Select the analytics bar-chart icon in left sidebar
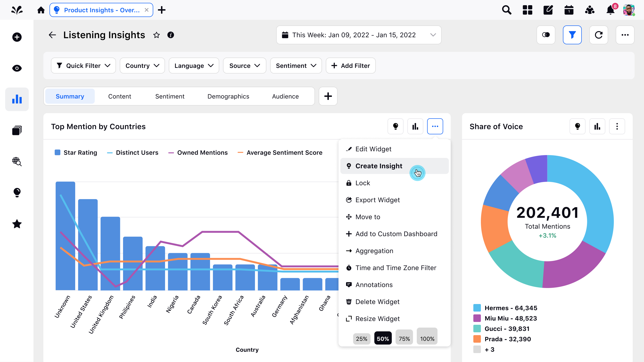This screenshot has height=362, width=644. pyautogui.click(x=17, y=99)
